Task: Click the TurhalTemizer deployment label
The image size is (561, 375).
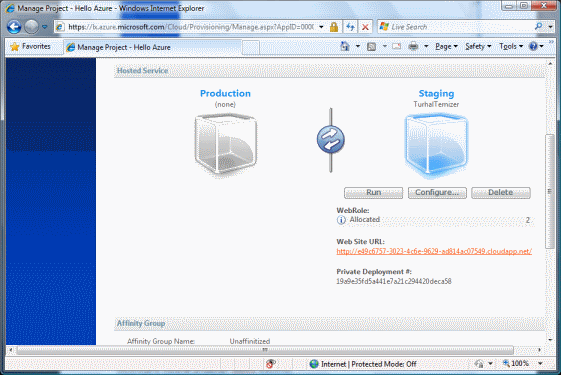Action: [x=436, y=104]
